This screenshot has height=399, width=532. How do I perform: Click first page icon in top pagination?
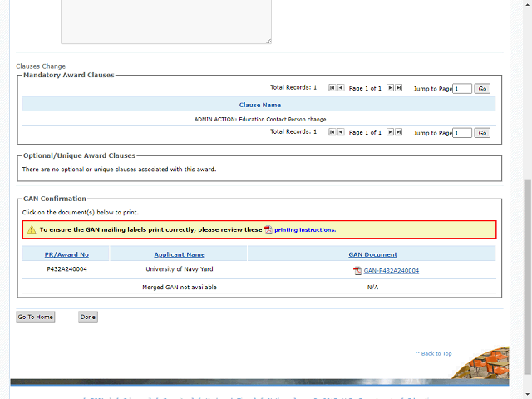[x=332, y=87]
